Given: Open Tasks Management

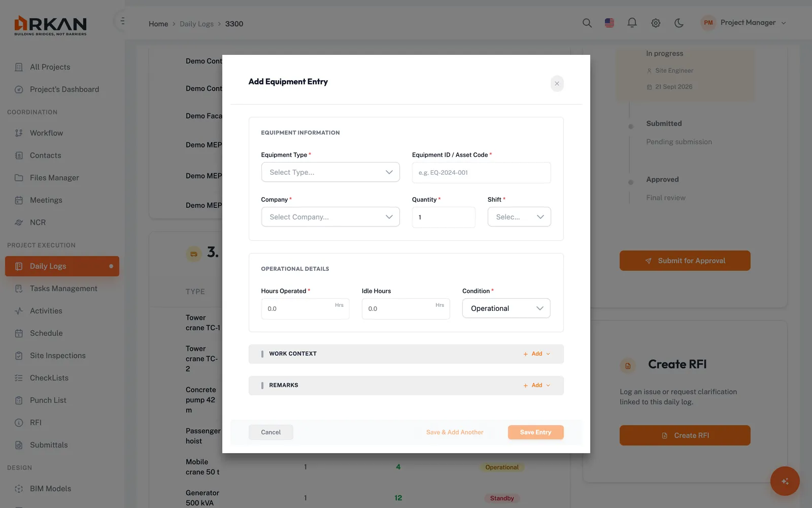Looking at the screenshot, I should click(x=62, y=289).
